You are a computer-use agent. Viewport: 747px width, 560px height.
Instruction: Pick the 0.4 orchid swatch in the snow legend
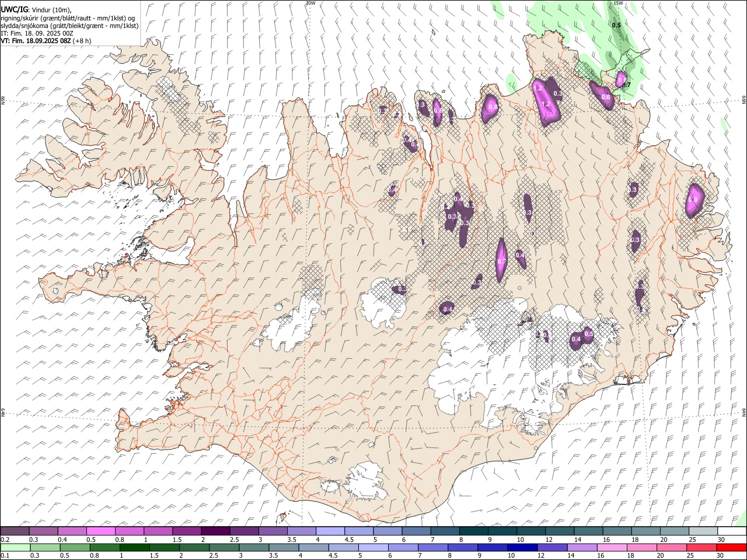(x=72, y=531)
